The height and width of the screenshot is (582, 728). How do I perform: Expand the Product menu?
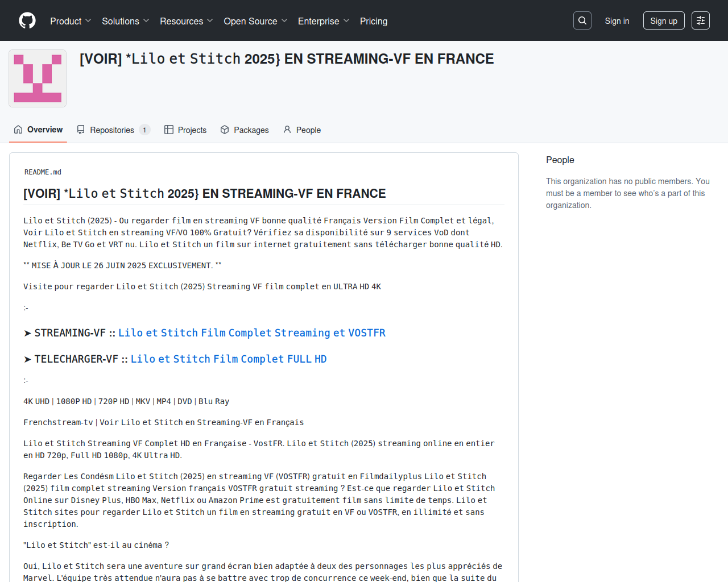(x=71, y=21)
